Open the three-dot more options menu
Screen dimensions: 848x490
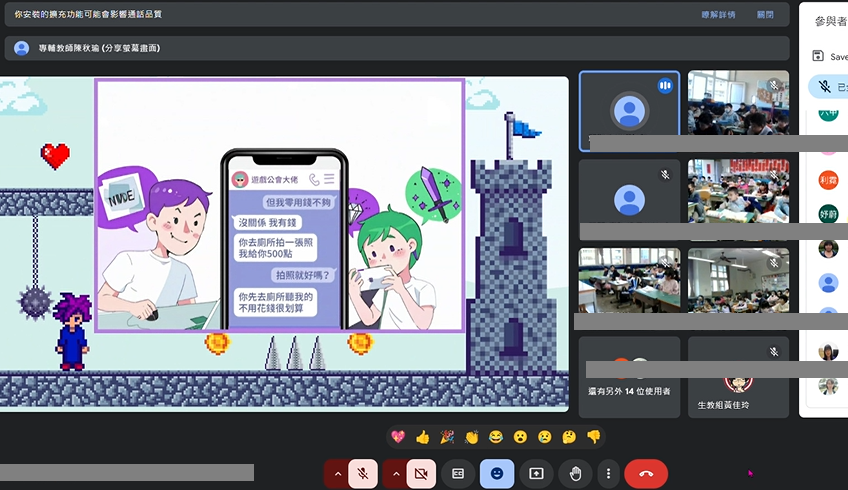(608, 473)
